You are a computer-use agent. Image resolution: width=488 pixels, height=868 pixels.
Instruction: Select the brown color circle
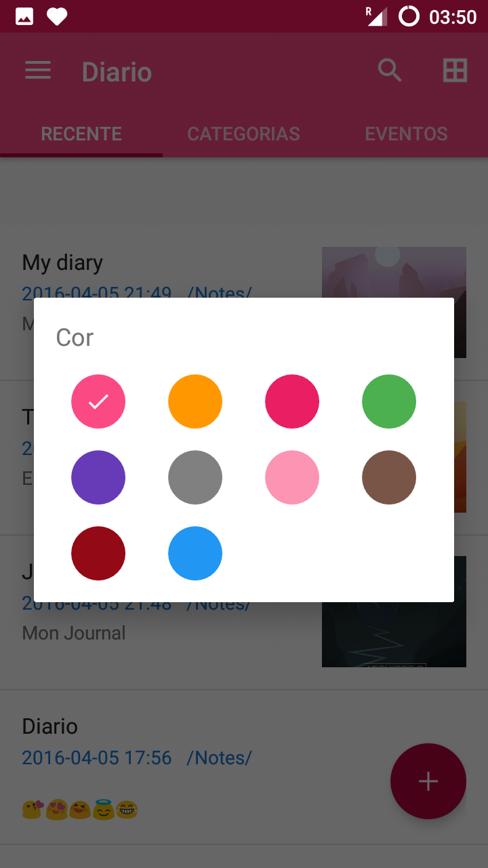pos(389,477)
